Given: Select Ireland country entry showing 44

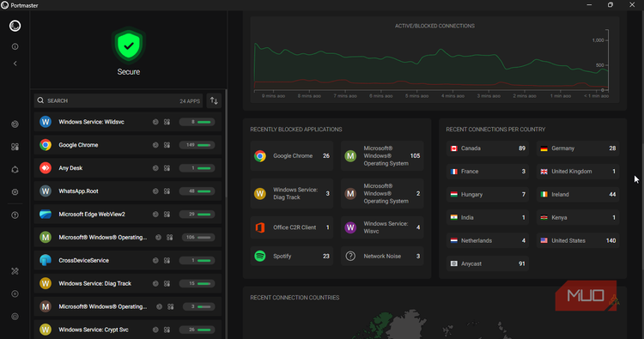Looking at the screenshot, I should point(578,195).
